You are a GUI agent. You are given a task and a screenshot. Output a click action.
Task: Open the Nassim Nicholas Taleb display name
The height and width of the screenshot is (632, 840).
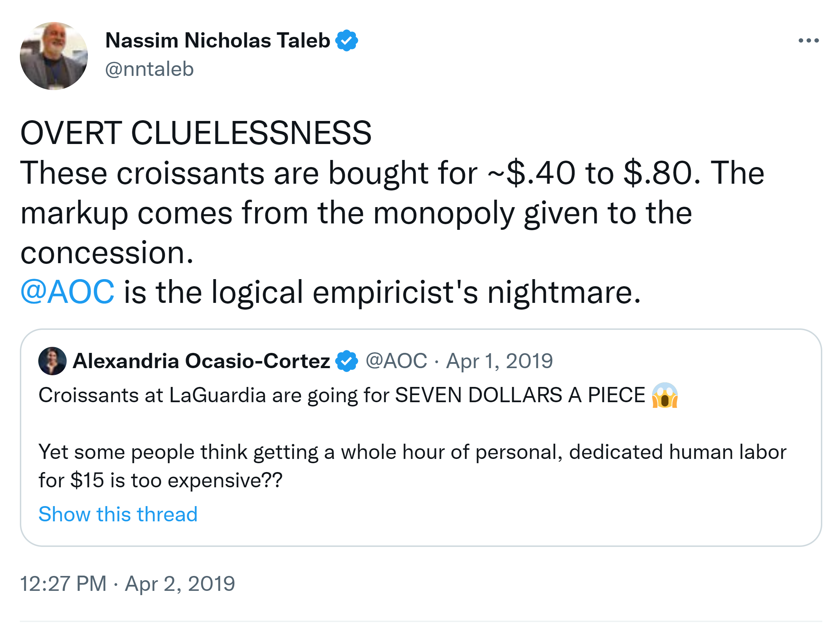click(x=217, y=40)
